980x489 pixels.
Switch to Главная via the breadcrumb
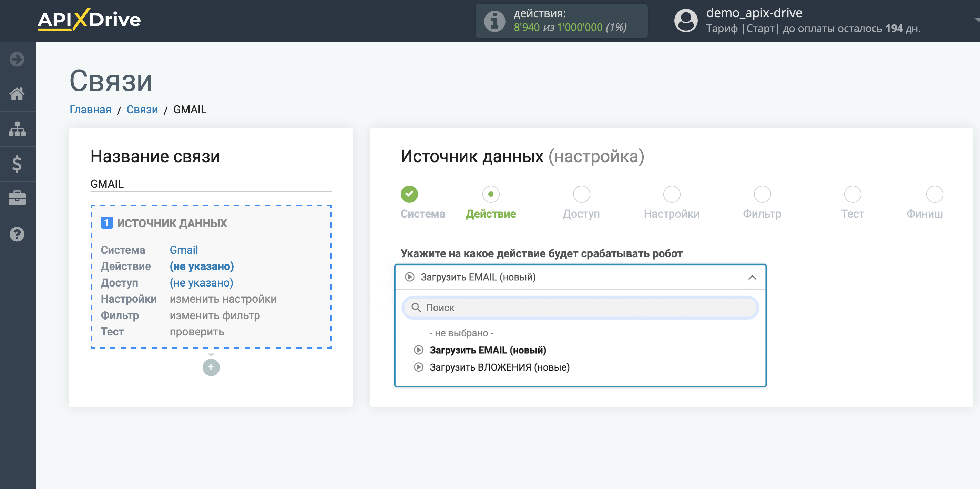pos(90,109)
